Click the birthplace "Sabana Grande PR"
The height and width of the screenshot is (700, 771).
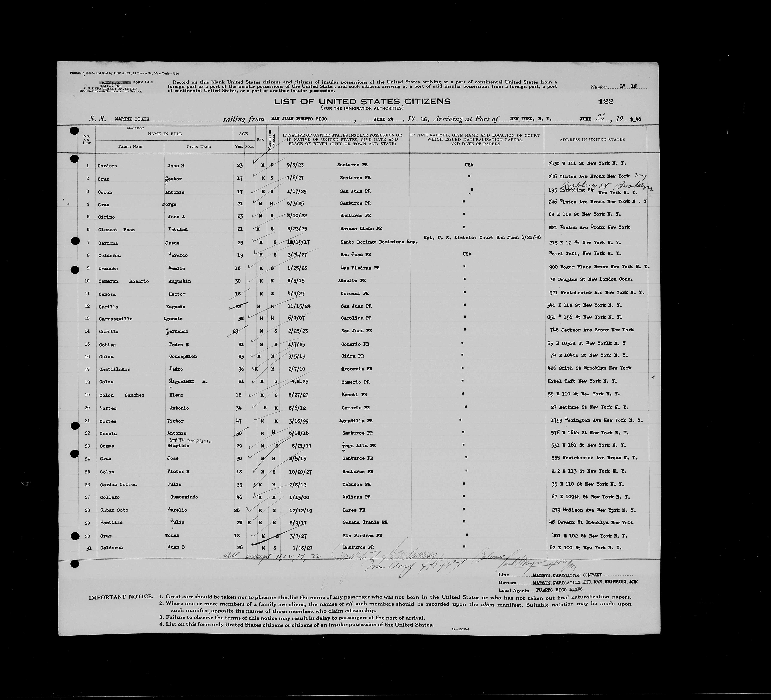(365, 522)
